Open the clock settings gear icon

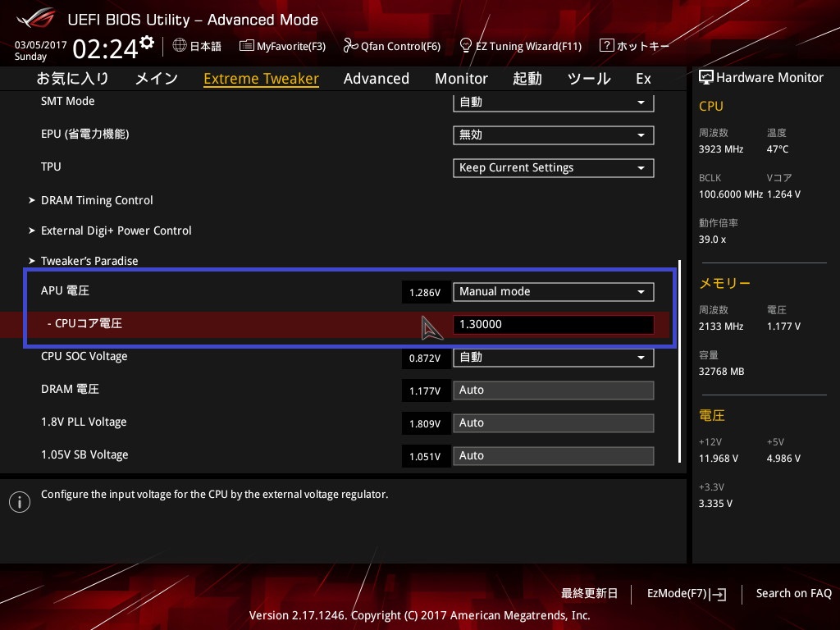point(147,43)
